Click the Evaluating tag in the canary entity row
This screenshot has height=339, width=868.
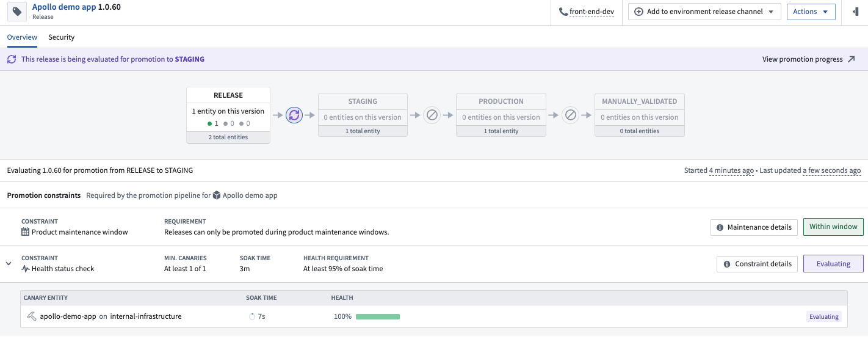pos(823,316)
